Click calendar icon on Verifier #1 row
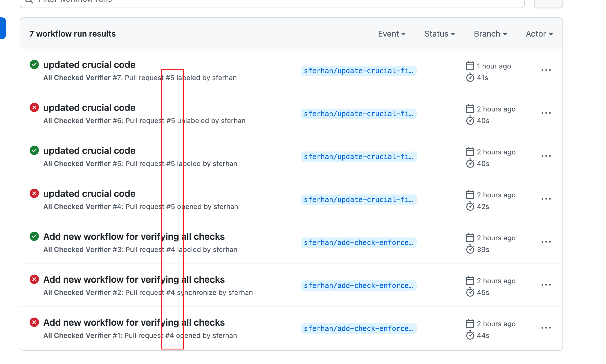This screenshot has height=364, width=606. (470, 324)
